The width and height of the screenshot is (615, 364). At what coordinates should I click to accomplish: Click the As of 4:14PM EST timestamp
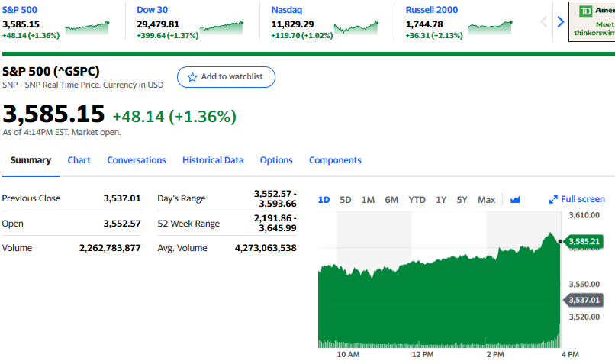point(62,133)
